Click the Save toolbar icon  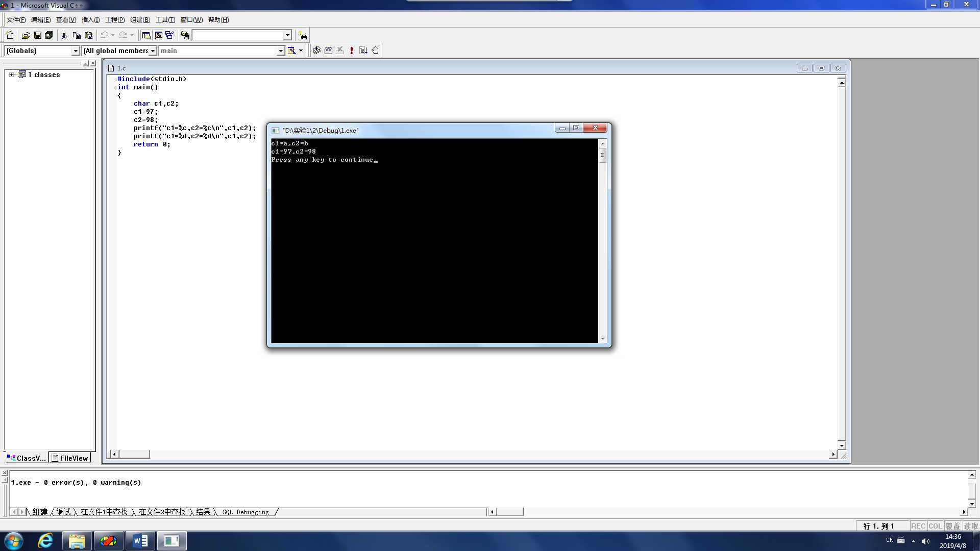click(37, 35)
